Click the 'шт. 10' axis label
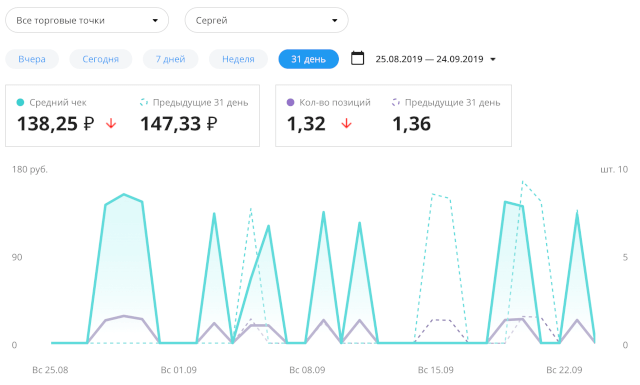The image size is (640, 385). [x=614, y=169]
